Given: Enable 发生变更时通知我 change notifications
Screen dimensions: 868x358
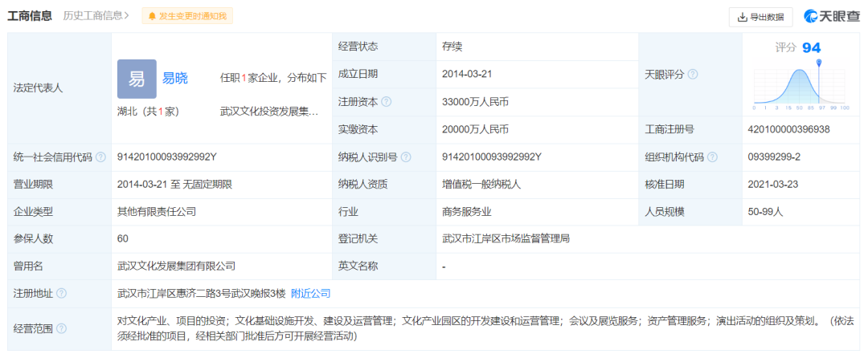Looking at the screenshot, I should point(186,16).
